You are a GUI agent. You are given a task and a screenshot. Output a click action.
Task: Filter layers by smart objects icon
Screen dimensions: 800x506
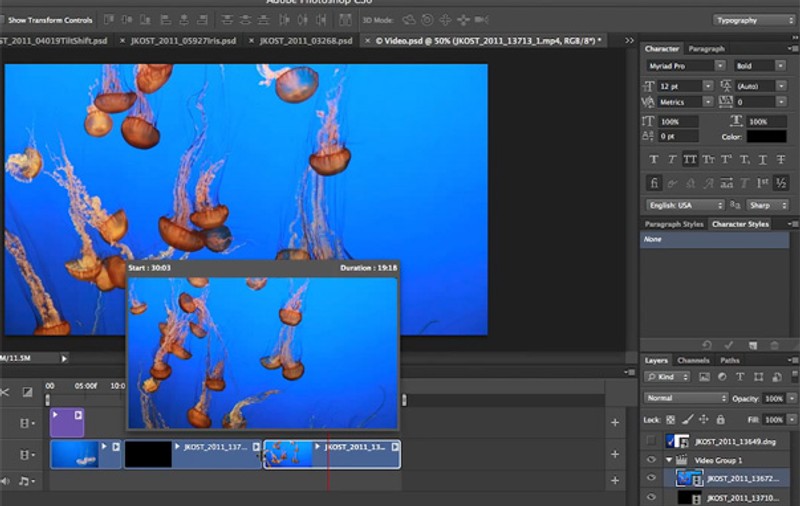[x=777, y=377]
